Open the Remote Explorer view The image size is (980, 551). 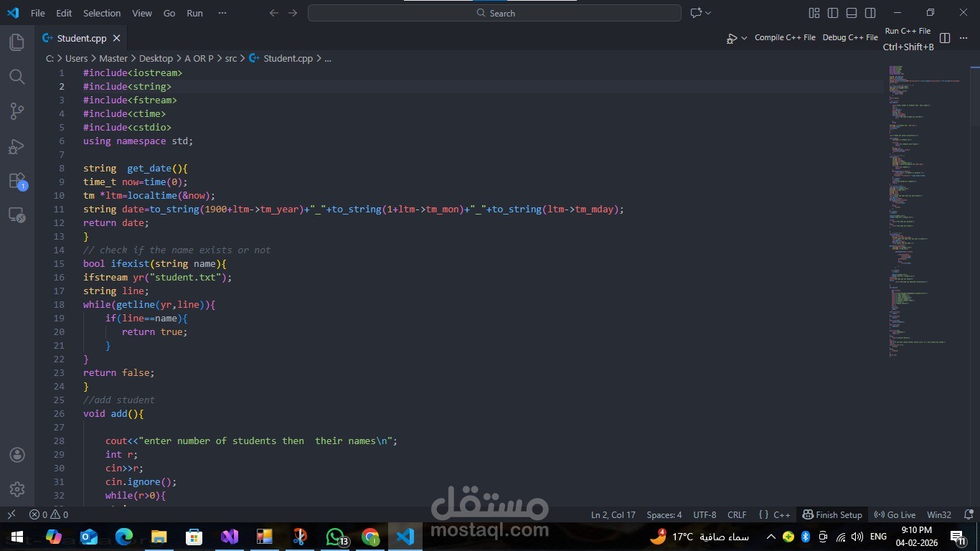point(17,215)
